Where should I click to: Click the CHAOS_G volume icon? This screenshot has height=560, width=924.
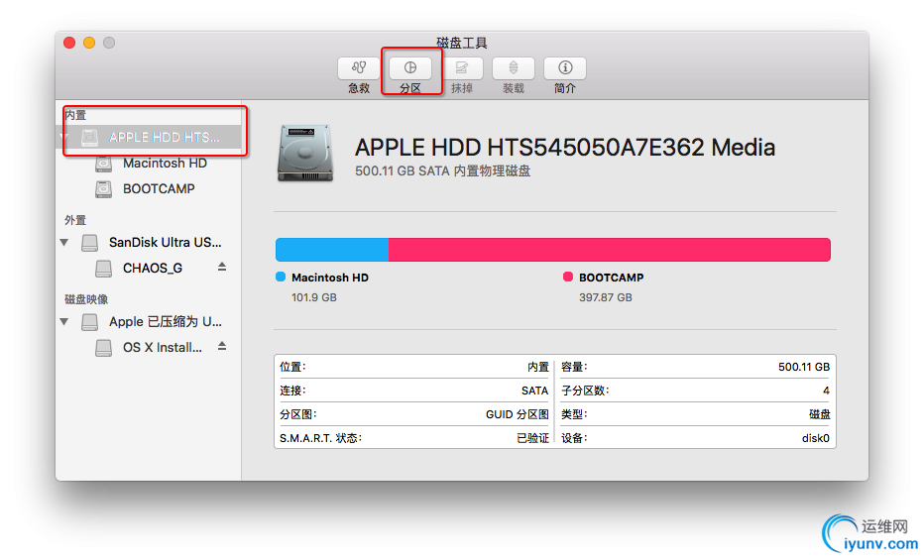coord(104,269)
